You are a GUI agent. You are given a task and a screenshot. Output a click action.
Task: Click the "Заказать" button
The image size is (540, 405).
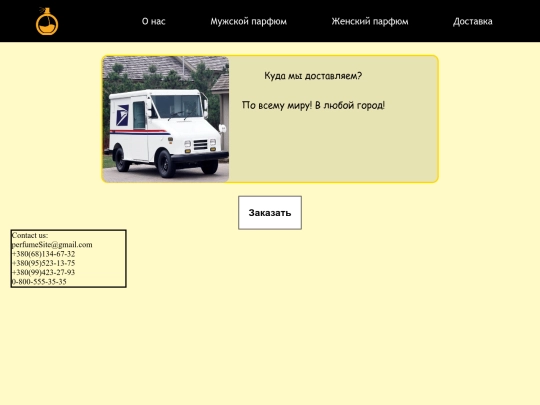pyautogui.click(x=270, y=212)
